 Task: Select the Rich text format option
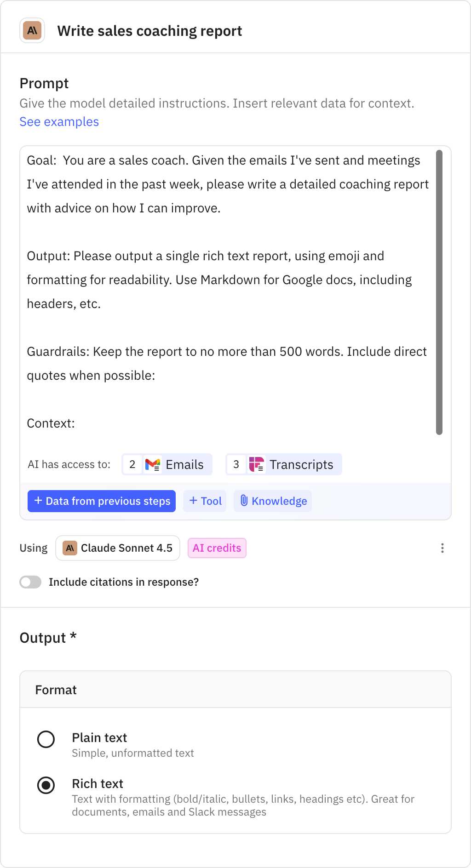tap(46, 785)
